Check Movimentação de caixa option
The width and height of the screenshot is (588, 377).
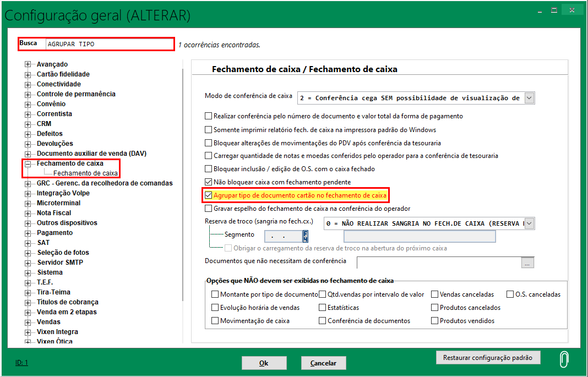pos(215,321)
